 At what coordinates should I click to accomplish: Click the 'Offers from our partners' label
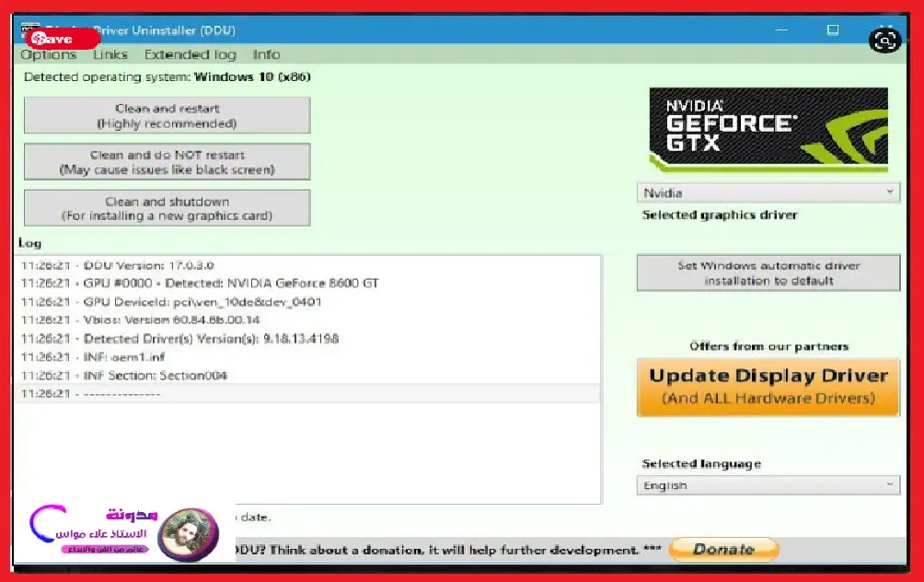tap(769, 347)
